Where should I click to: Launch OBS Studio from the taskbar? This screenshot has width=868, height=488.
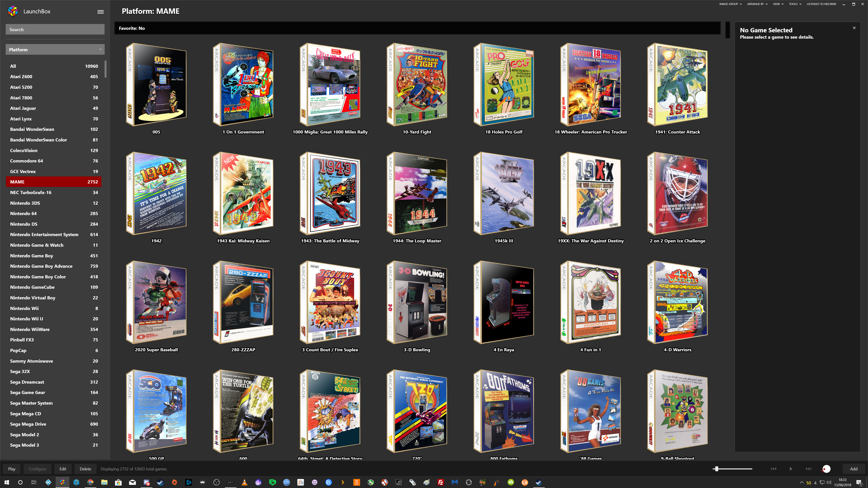pyautogui.click(x=216, y=482)
